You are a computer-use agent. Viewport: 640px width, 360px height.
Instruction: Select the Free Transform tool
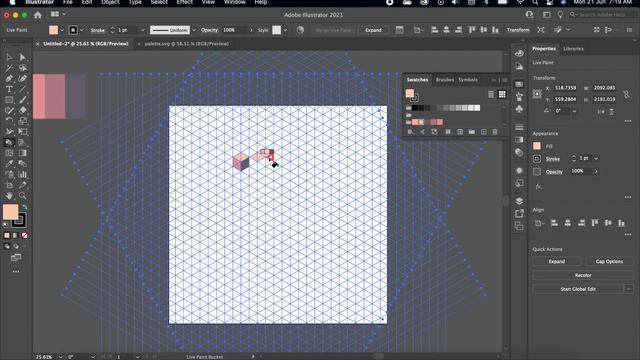click(23, 131)
